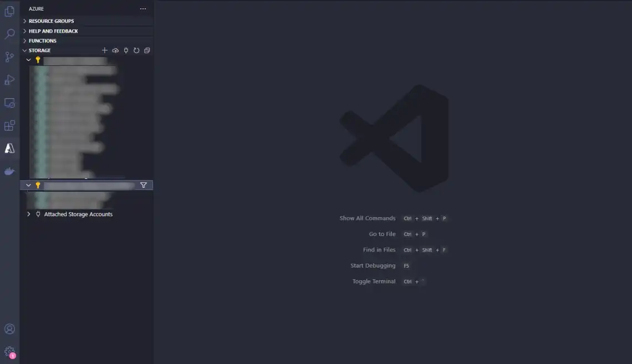Click the Start Debugging hint
Viewport: 632px width, 364px height.
point(373,265)
